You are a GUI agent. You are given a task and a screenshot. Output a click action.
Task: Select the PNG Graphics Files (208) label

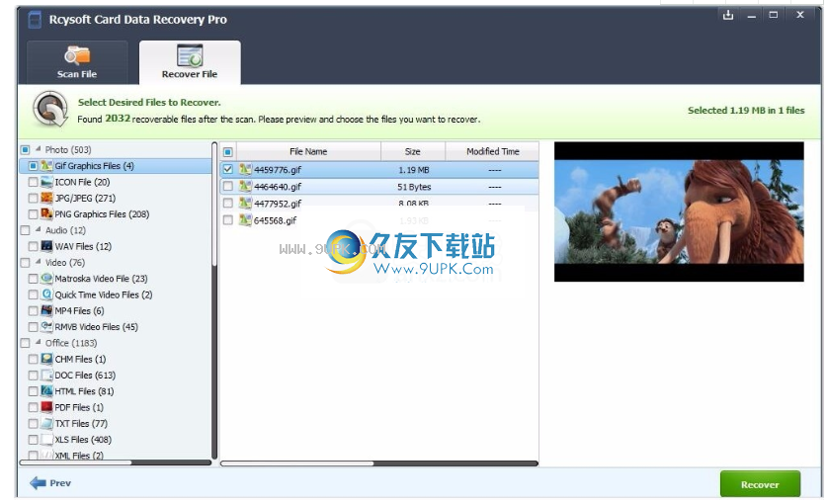pyautogui.click(x=103, y=214)
